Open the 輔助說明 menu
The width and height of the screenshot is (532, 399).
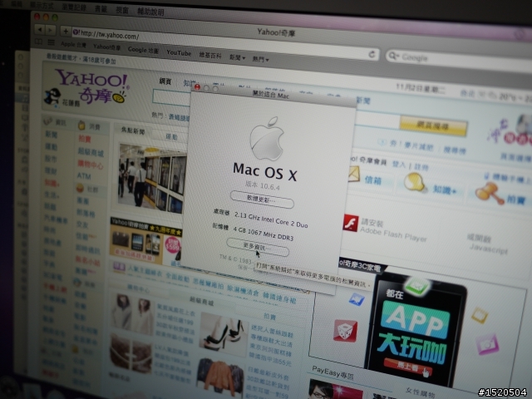(150, 12)
